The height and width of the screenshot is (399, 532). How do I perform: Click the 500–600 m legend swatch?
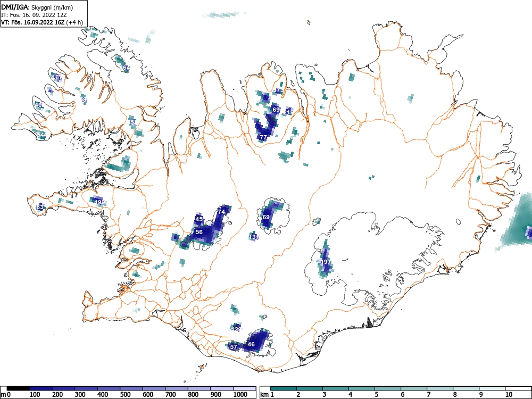[131, 388]
